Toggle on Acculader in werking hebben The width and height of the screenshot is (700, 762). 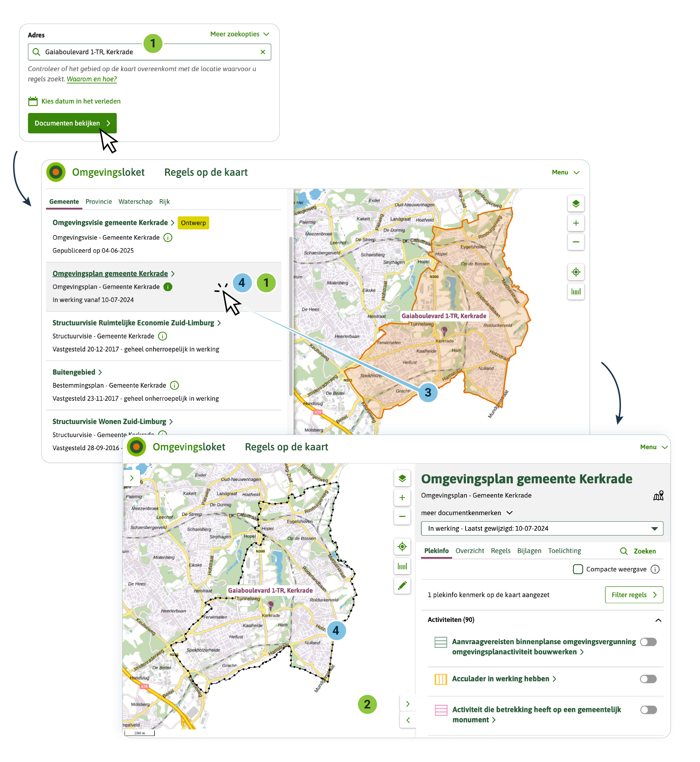[648, 679]
